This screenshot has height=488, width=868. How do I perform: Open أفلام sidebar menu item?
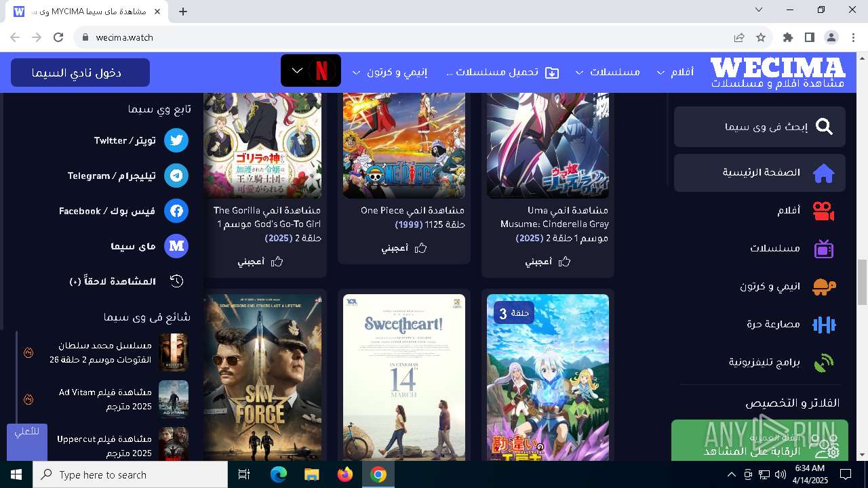759,211
